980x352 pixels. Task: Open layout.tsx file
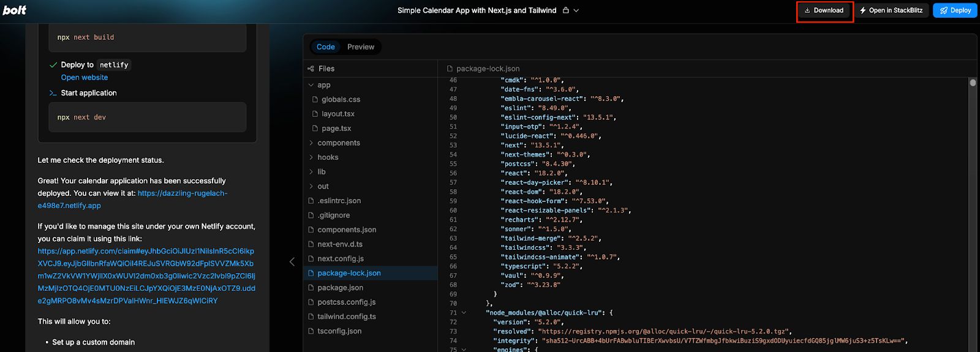pos(338,114)
